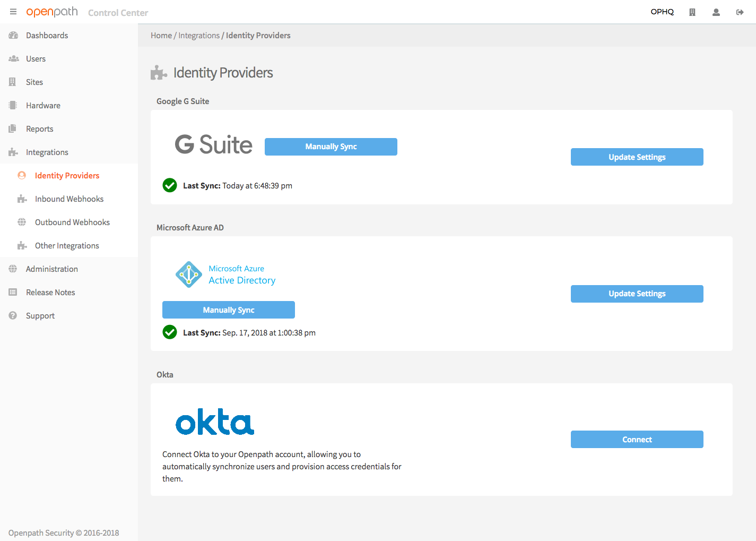This screenshot has height=541, width=756.
Task: Follow the Home breadcrumb link
Action: coord(161,36)
